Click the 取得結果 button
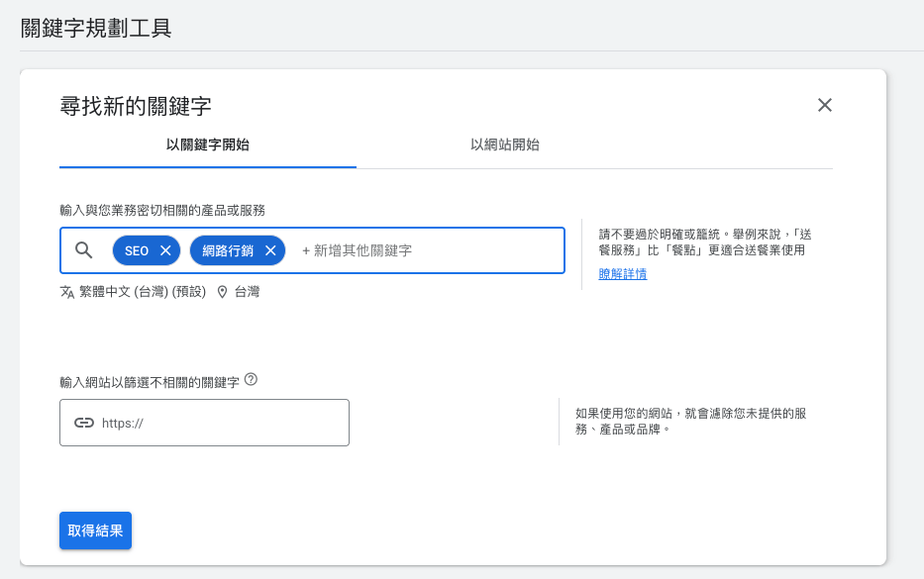Screen dimensions: 924x579 [x=95, y=530]
